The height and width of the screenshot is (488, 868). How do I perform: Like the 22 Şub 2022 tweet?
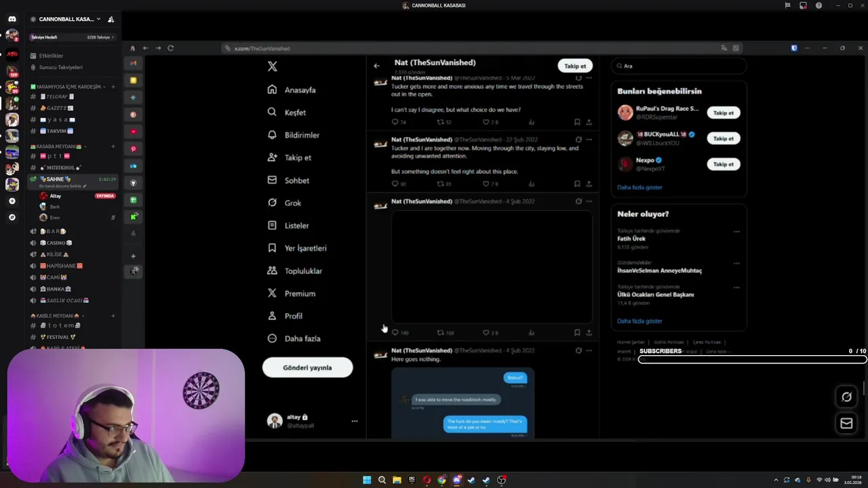click(486, 184)
